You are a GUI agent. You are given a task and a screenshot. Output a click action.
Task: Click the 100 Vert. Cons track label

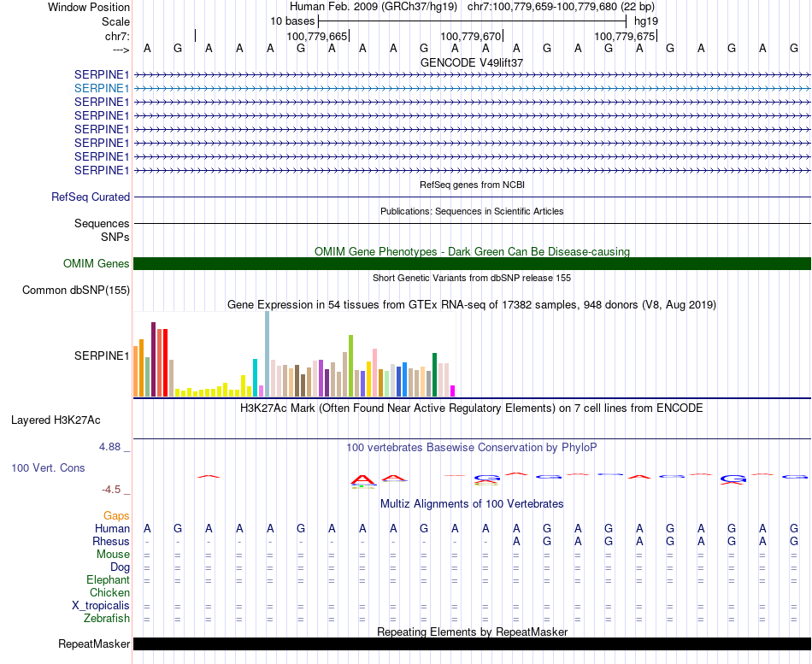coord(48,467)
